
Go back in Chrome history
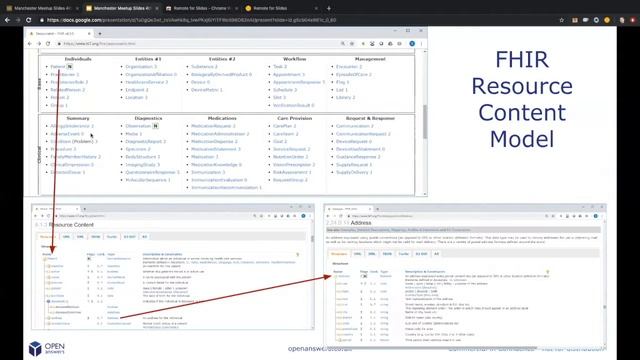[7, 20]
